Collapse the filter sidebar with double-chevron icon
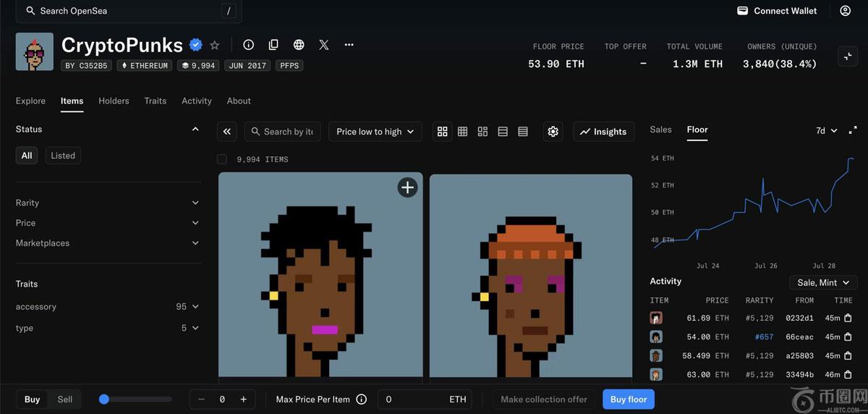 point(227,132)
